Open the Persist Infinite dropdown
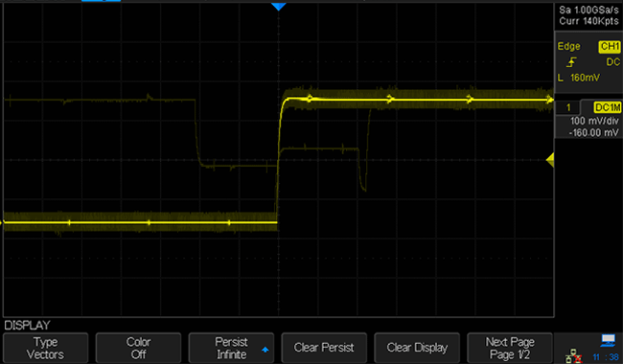 coord(231,348)
